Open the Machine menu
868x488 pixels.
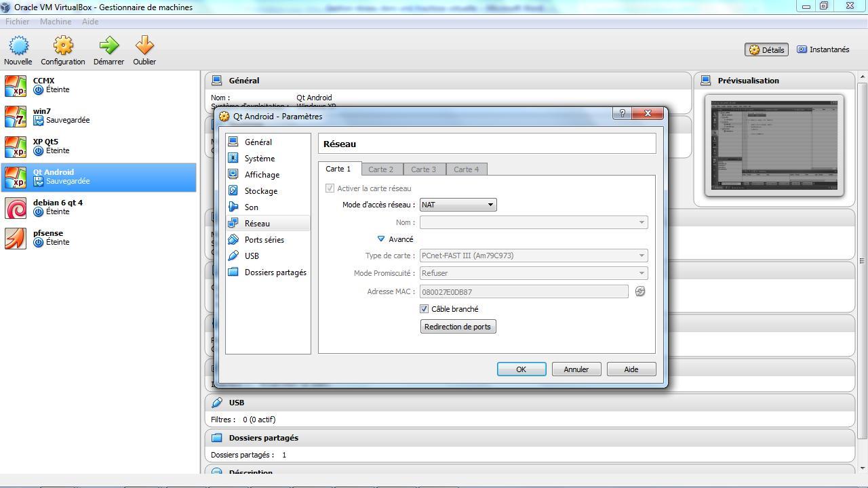click(x=55, y=22)
